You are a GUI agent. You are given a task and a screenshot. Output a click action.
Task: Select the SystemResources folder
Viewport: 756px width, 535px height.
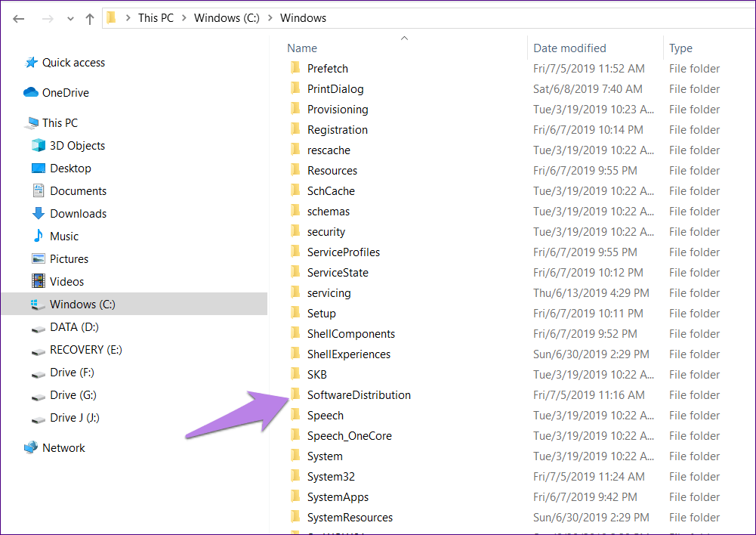click(350, 518)
